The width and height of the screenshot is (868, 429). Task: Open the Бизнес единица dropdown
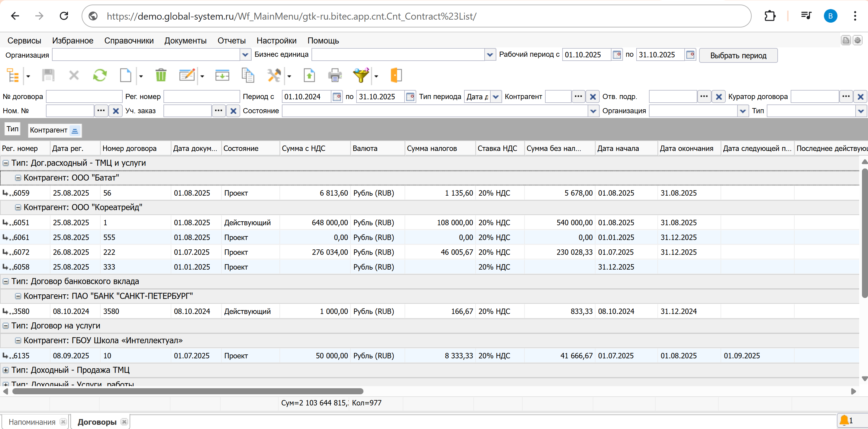tap(490, 55)
